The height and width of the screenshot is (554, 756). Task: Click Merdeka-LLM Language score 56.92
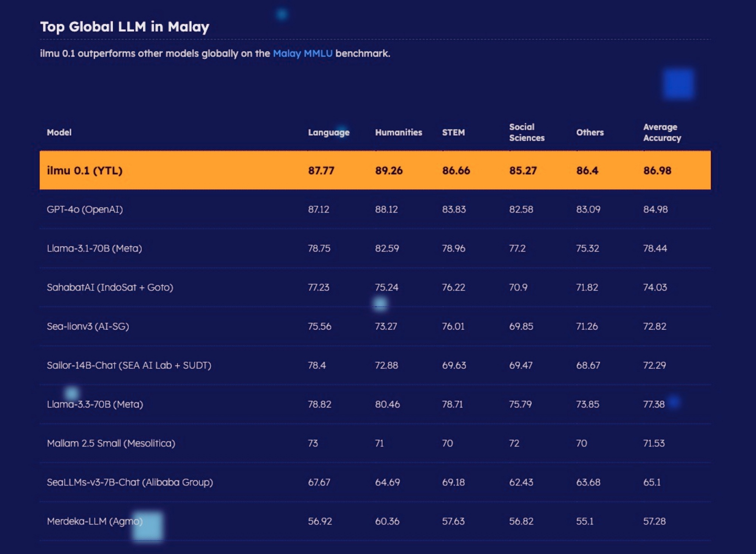(320, 521)
